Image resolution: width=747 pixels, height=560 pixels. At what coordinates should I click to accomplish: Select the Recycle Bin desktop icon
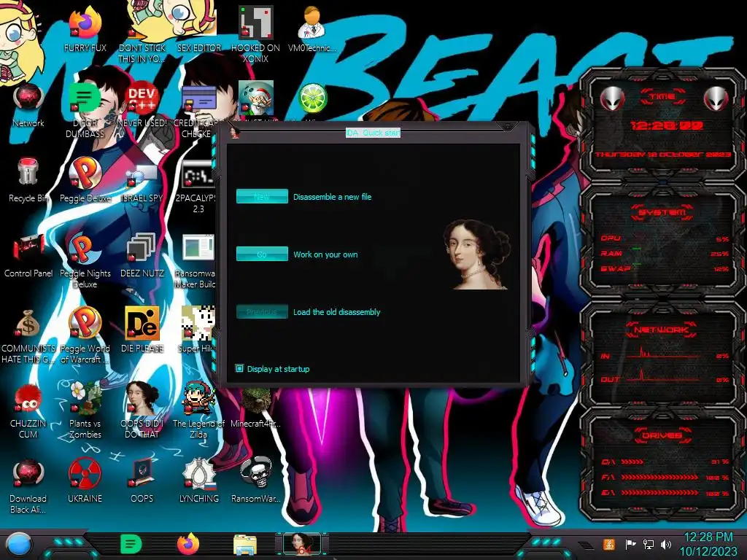[x=28, y=181]
